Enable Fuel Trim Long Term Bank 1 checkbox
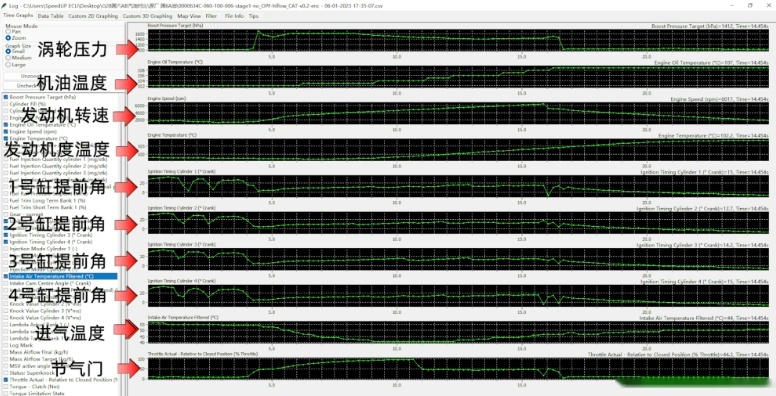 [6, 200]
